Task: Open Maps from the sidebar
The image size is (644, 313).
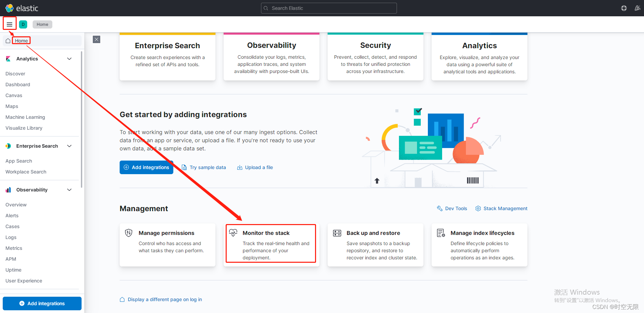Action: point(12,106)
